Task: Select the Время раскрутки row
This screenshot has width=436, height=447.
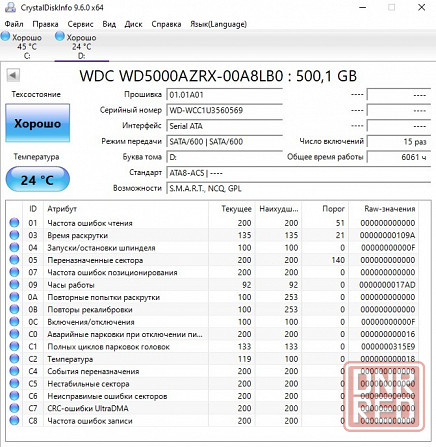Action: coord(213,235)
